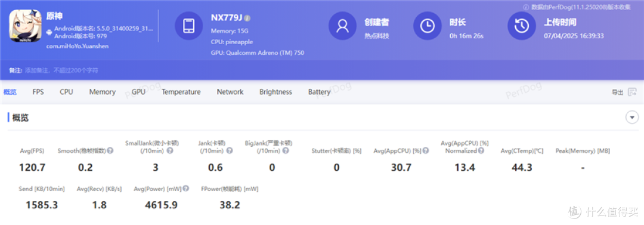Open help icon beside Jank (/10min)
Image resolution: width=644 pixels, height=225 pixels.
(230, 151)
